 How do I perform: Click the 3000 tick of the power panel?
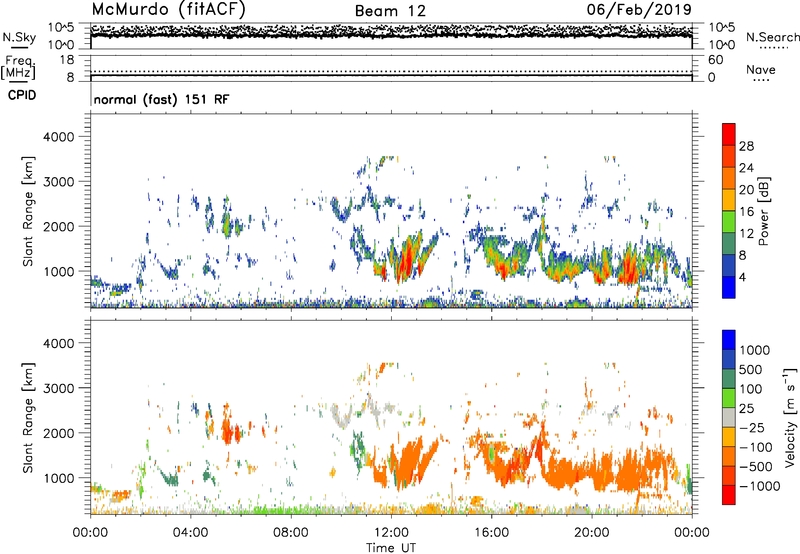pos(59,182)
